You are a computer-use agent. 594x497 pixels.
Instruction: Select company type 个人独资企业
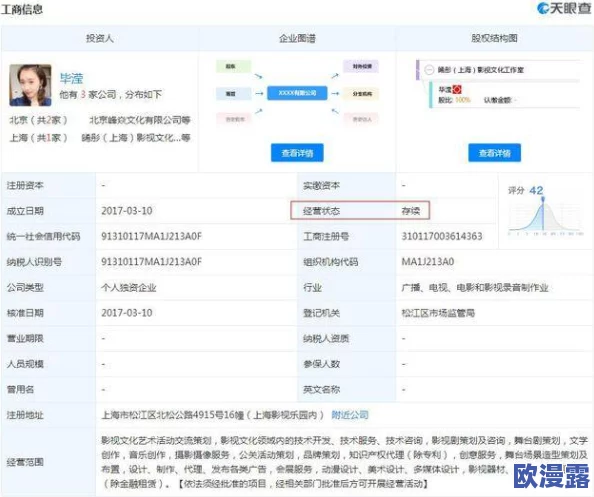click(x=129, y=288)
